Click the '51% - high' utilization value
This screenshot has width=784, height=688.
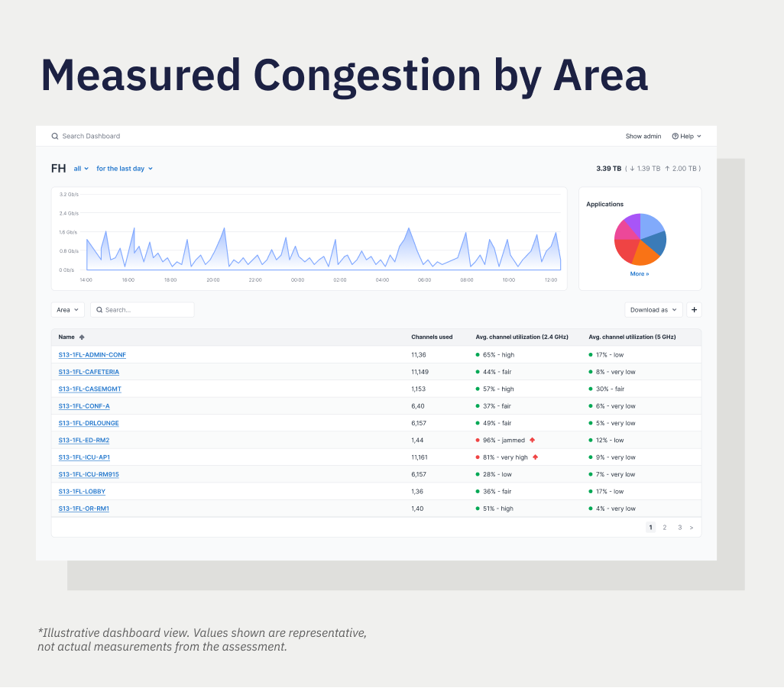pos(498,509)
